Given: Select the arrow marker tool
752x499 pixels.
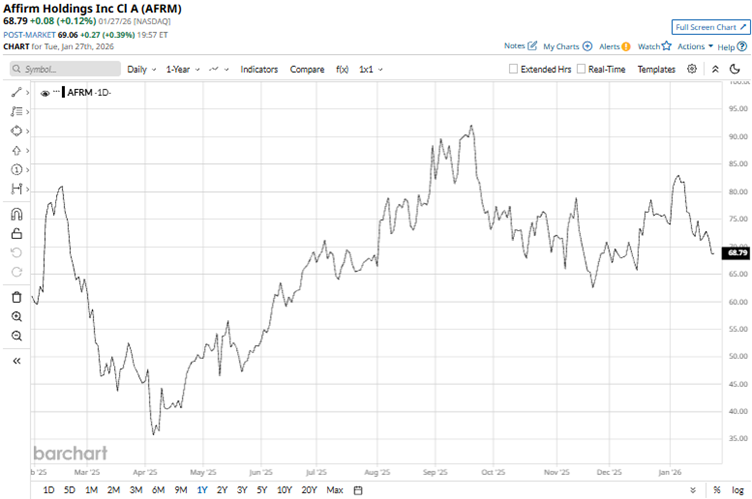Looking at the screenshot, I should pyautogui.click(x=16, y=151).
